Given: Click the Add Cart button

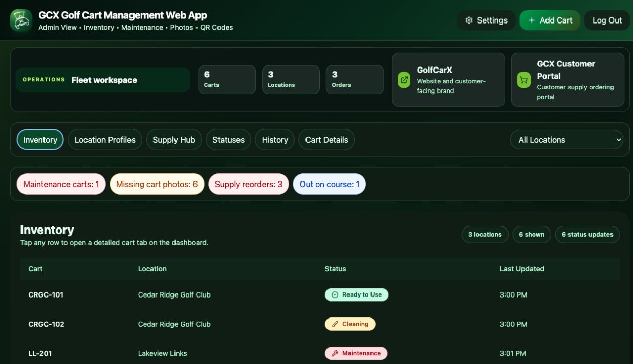Looking at the screenshot, I should (x=550, y=20).
